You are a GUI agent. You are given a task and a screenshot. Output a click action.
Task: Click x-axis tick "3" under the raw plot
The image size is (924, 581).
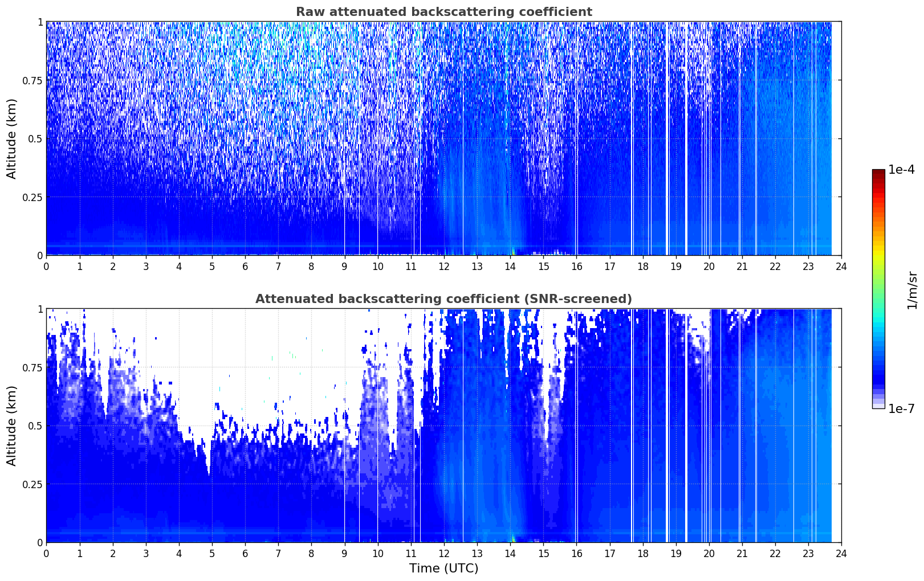click(x=146, y=266)
